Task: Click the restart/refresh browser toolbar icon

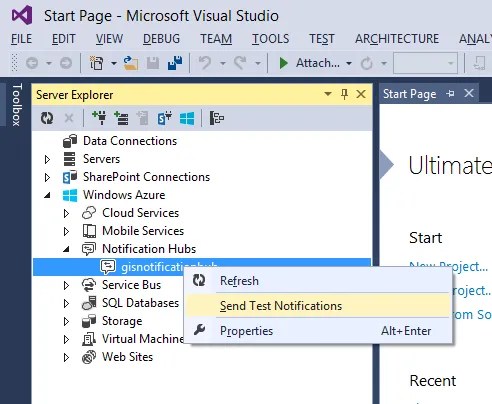Action: (x=367, y=63)
